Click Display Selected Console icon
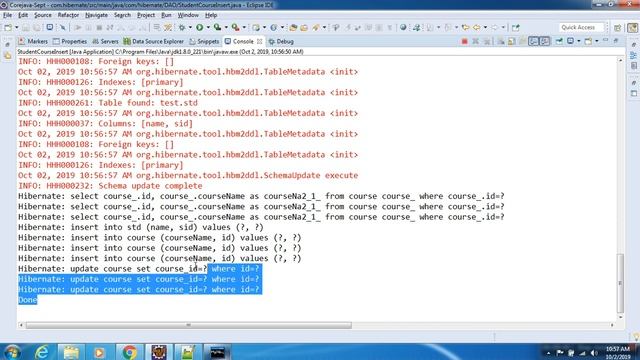640x360 pixels. pos(571,41)
